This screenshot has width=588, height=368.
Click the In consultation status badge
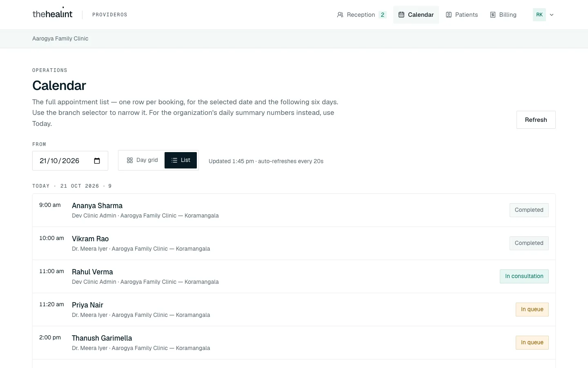point(524,276)
